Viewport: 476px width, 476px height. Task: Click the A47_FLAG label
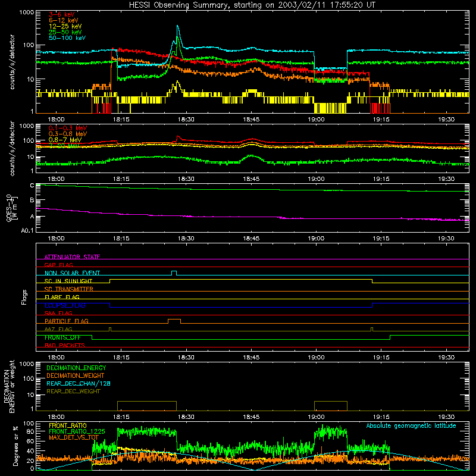pos(58,329)
